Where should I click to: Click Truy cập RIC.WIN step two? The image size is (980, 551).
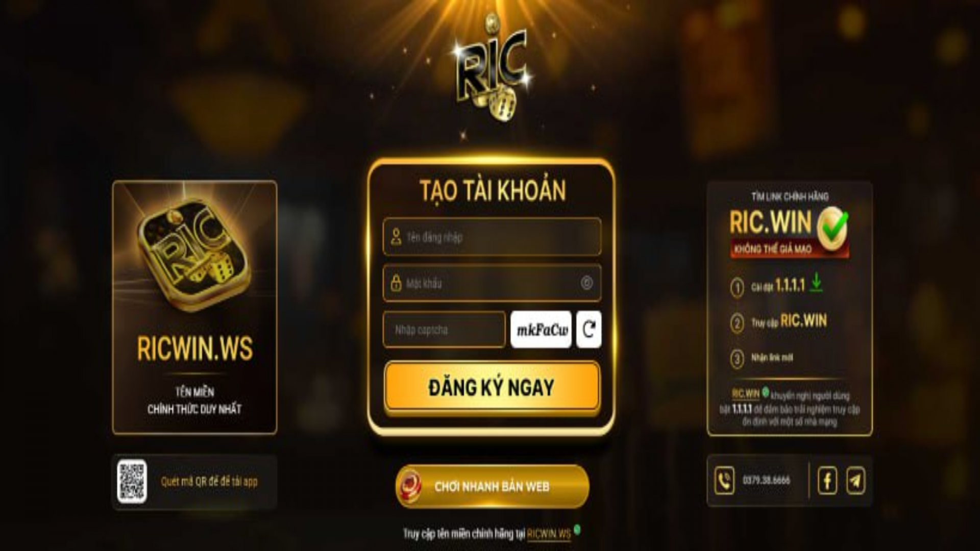pyautogui.click(x=789, y=321)
